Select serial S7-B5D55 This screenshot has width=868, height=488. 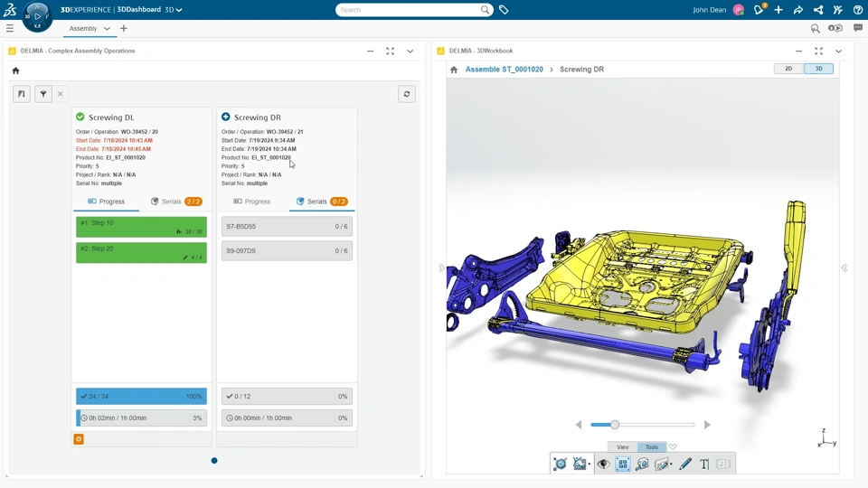(x=287, y=226)
